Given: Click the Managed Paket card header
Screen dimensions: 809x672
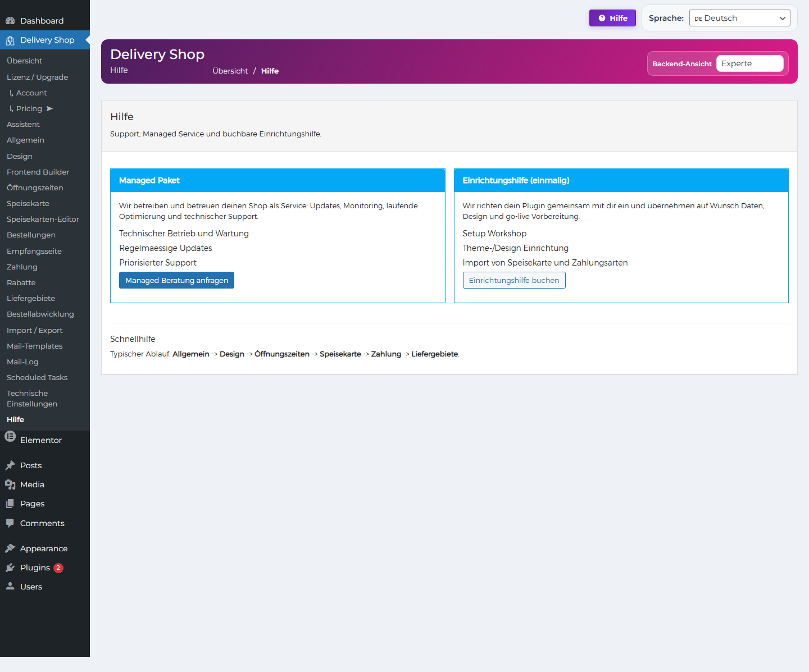Looking at the screenshot, I should (278, 180).
